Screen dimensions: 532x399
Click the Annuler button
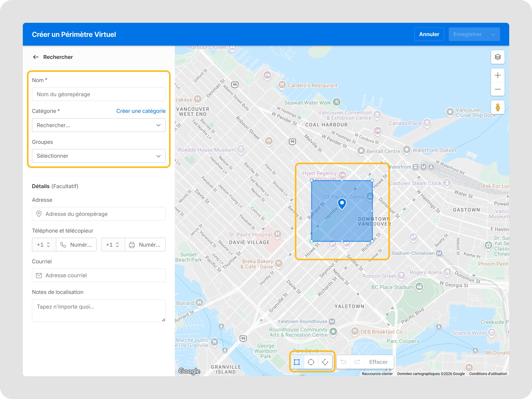pyautogui.click(x=429, y=34)
